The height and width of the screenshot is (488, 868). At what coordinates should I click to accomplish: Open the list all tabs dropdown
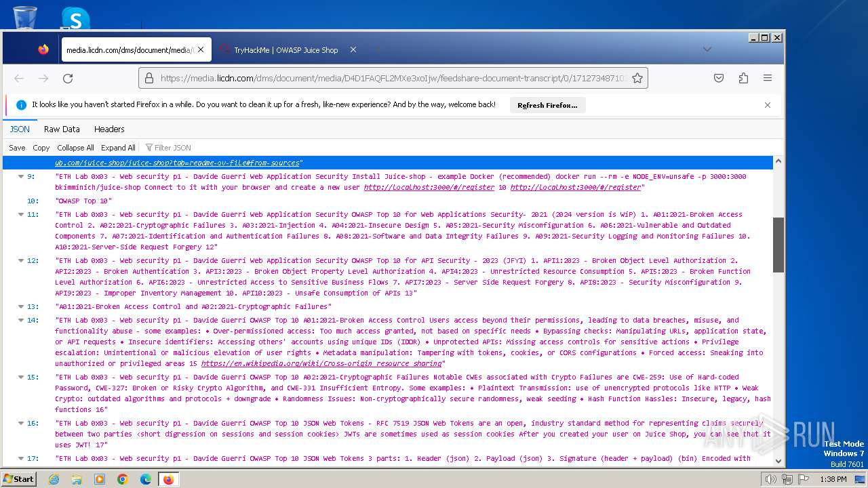(707, 49)
